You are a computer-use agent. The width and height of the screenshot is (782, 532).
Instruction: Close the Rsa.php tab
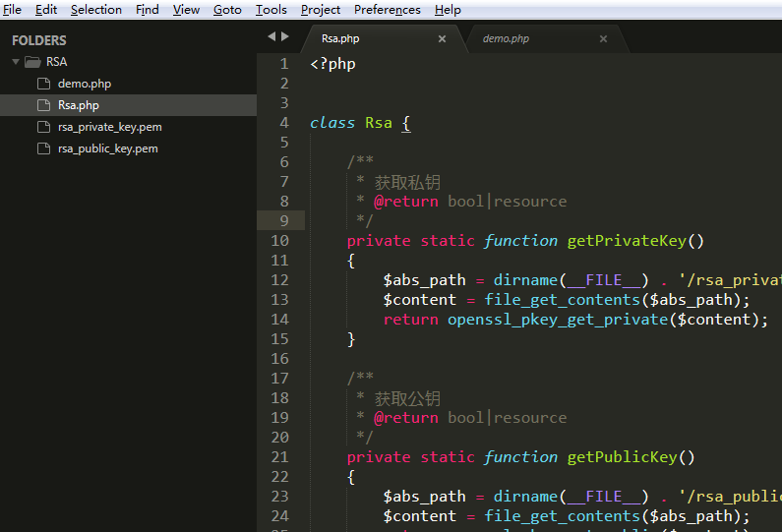click(442, 39)
